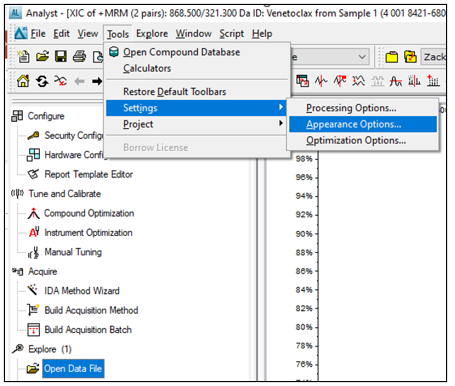Open Manual Tuning

73,252
